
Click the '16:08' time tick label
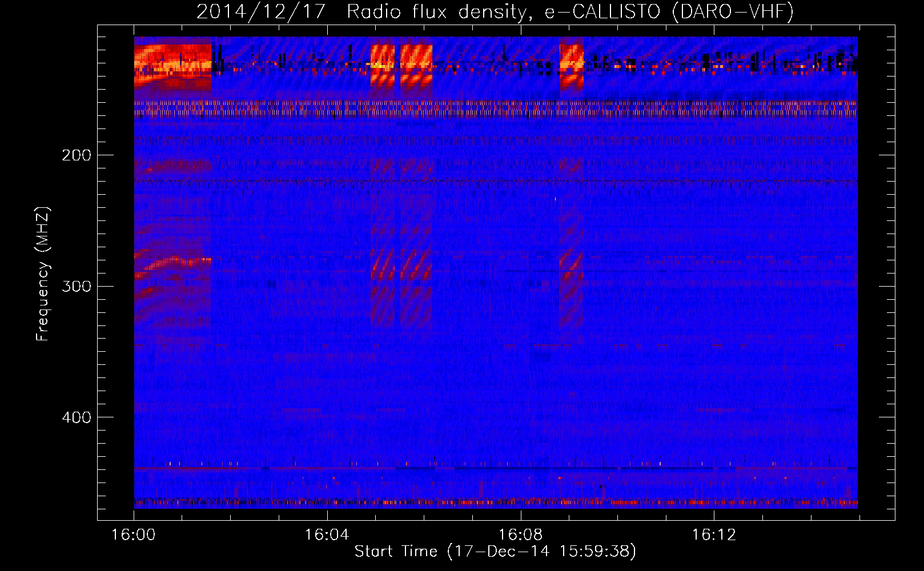520,534
